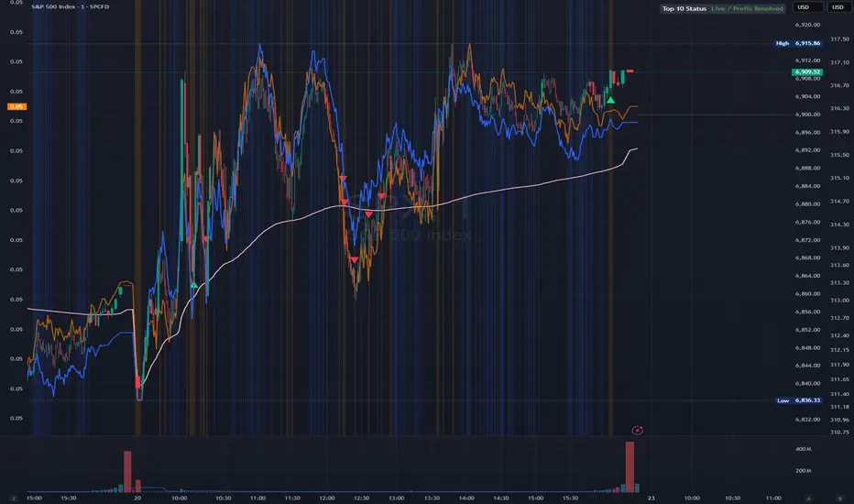This screenshot has height=504, width=854.
Task: Click the 11:30 time label
Action: click(292, 498)
